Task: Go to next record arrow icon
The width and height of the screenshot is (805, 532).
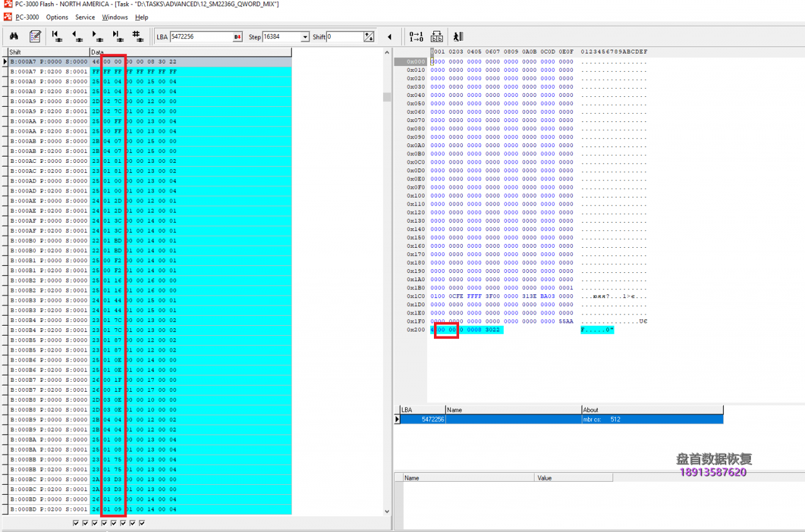Action: pyautogui.click(x=97, y=36)
